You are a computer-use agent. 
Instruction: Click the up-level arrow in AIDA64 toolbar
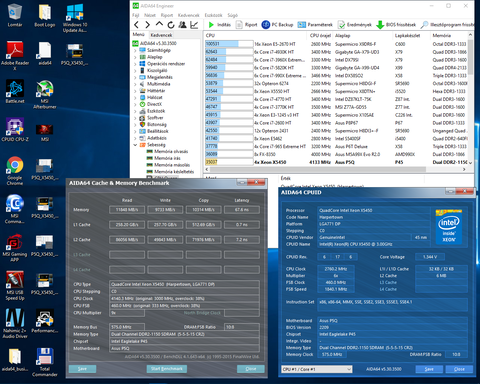pyautogui.click(x=159, y=24)
